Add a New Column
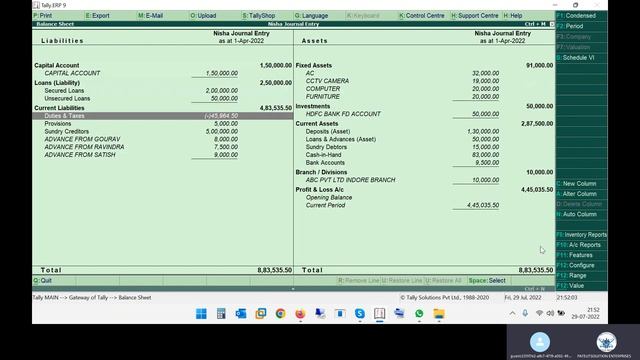This screenshot has width=640, height=360. 581,184
